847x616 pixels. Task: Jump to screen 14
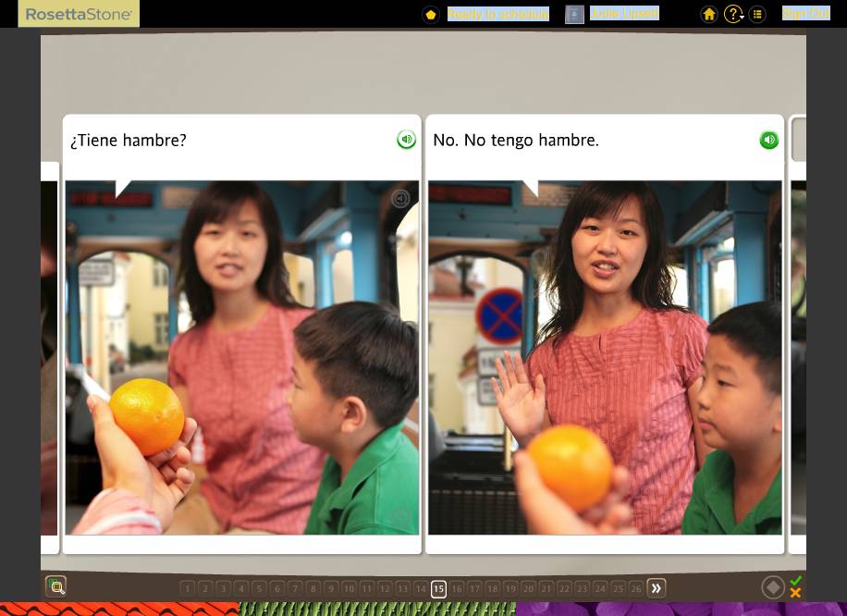point(421,588)
